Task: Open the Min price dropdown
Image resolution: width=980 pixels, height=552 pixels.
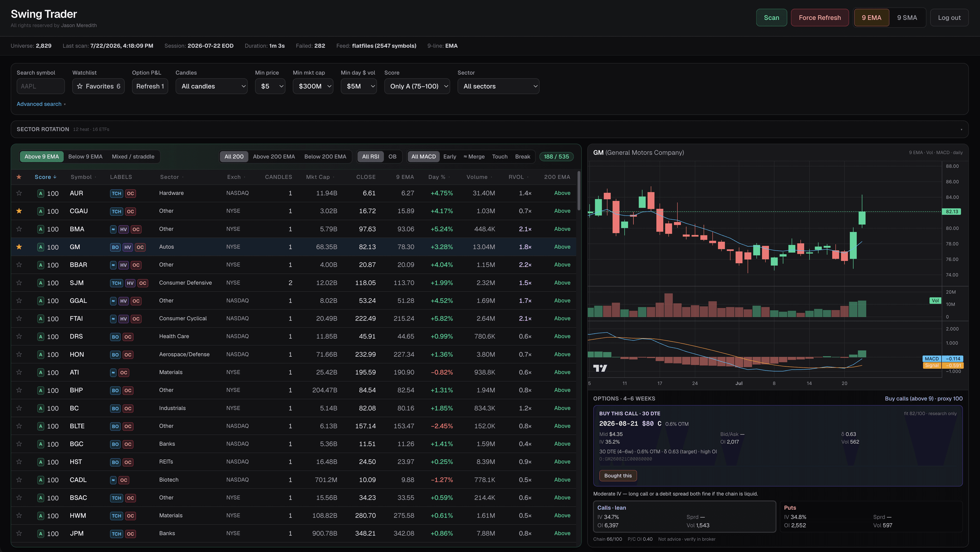Action: (270, 86)
